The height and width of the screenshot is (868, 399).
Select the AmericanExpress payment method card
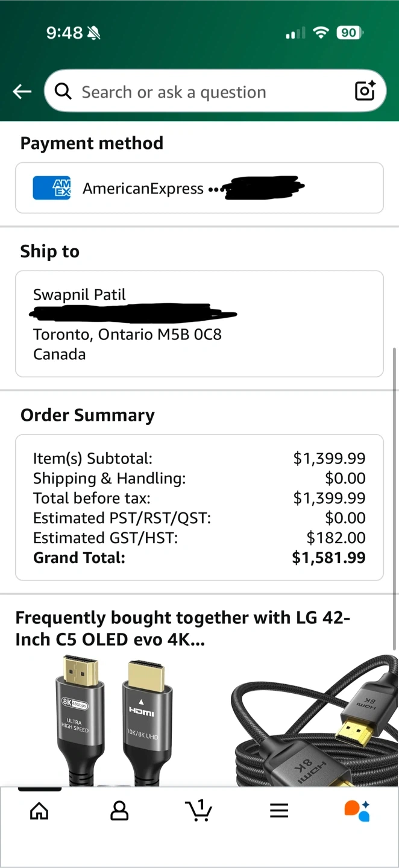pyautogui.click(x=199, y=188)
